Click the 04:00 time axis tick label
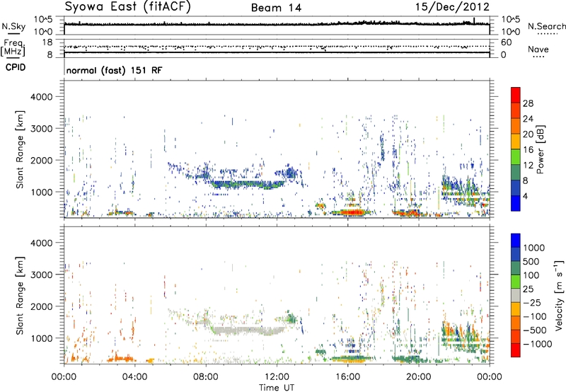This screenshot has height=392, width=566. [134, 377]
